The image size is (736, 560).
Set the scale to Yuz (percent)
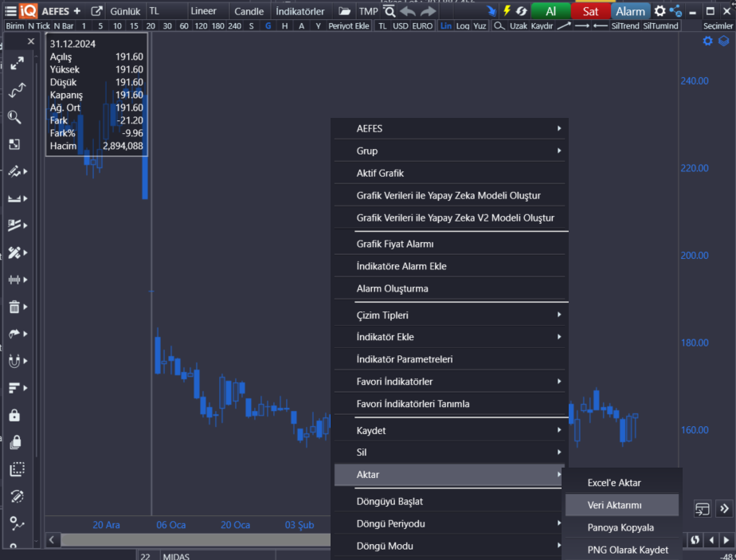click(480, 25)
